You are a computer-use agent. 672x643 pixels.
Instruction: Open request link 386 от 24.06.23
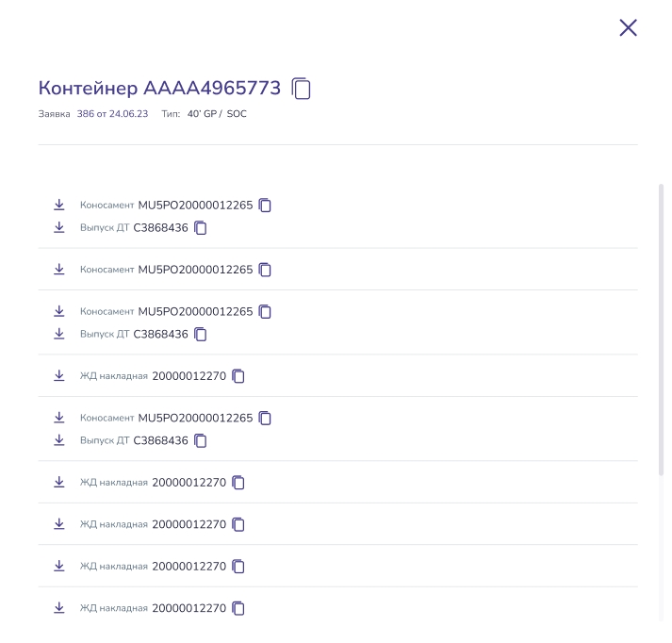(x=112, y=113)
